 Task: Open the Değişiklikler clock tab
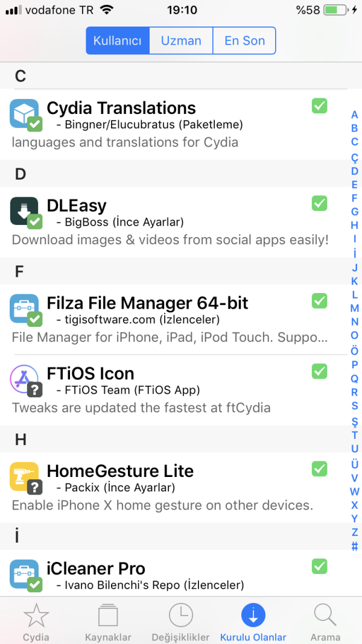point(181,622)
